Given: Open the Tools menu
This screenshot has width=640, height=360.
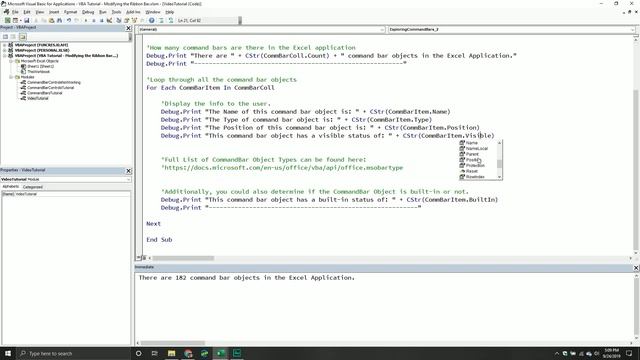Looking at the screenshot, I should [116, 12].
